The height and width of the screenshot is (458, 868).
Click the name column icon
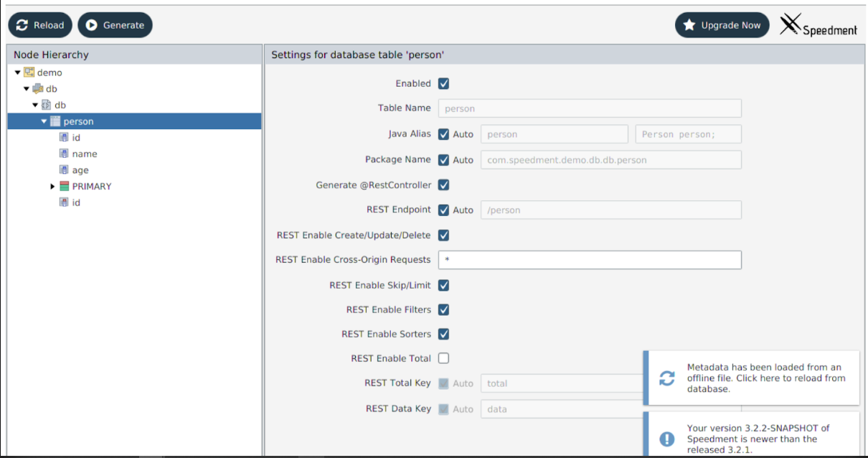pyautogui.click(x=64, y=154)
